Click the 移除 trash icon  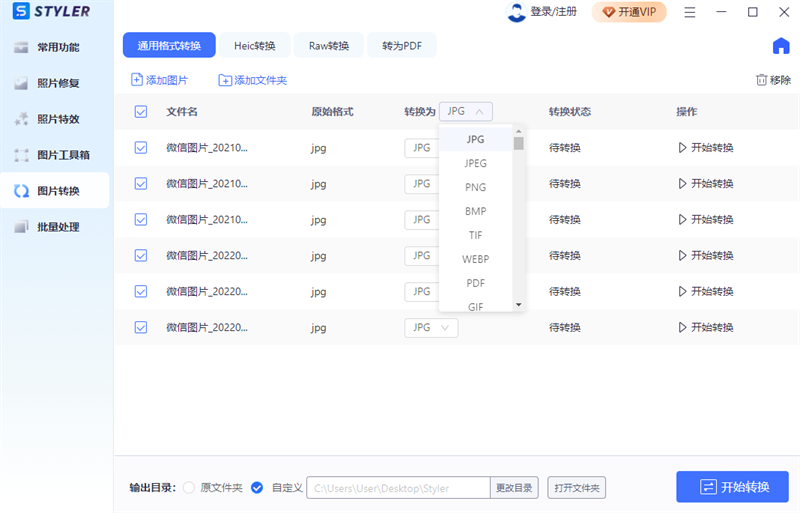pyautogui.click(x=761, y=80)
